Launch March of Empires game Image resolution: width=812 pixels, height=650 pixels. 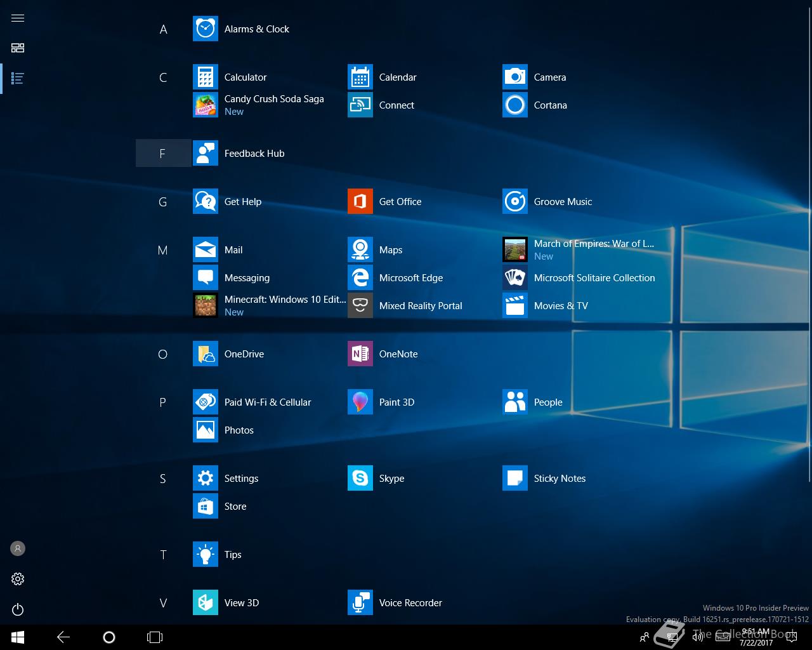click(x=515, y=250)
